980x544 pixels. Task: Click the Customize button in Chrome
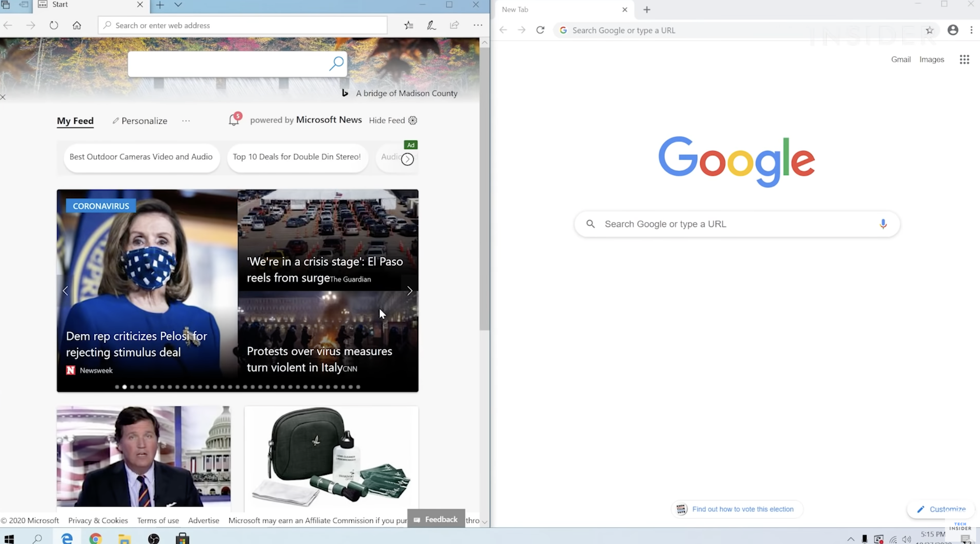click(942, 509)
